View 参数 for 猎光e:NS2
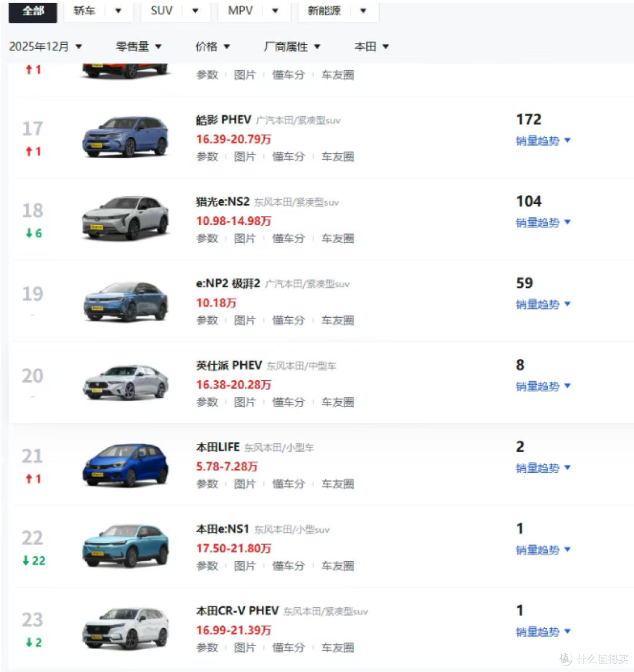Image resolution: width=634 pixels, height=672 pixels. pos(207,238)
